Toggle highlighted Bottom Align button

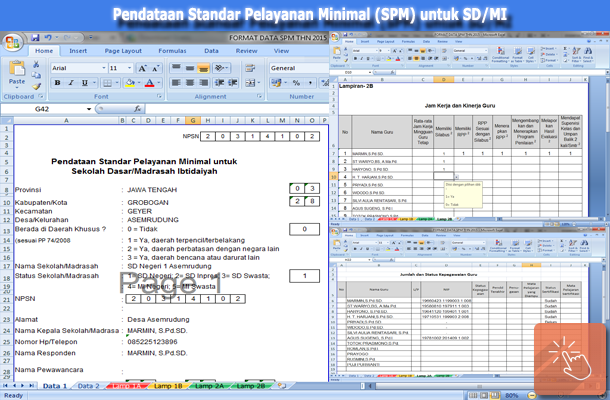tap(203, 68)
